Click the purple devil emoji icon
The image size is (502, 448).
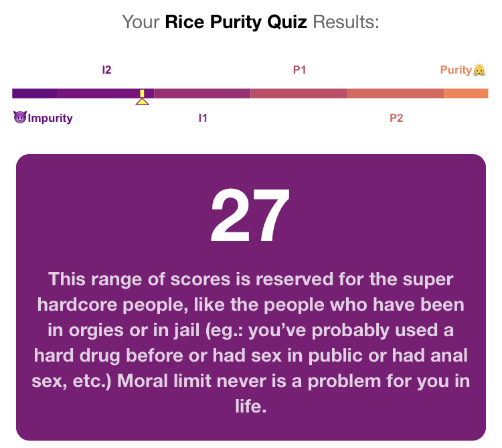[x=20, y=117]
